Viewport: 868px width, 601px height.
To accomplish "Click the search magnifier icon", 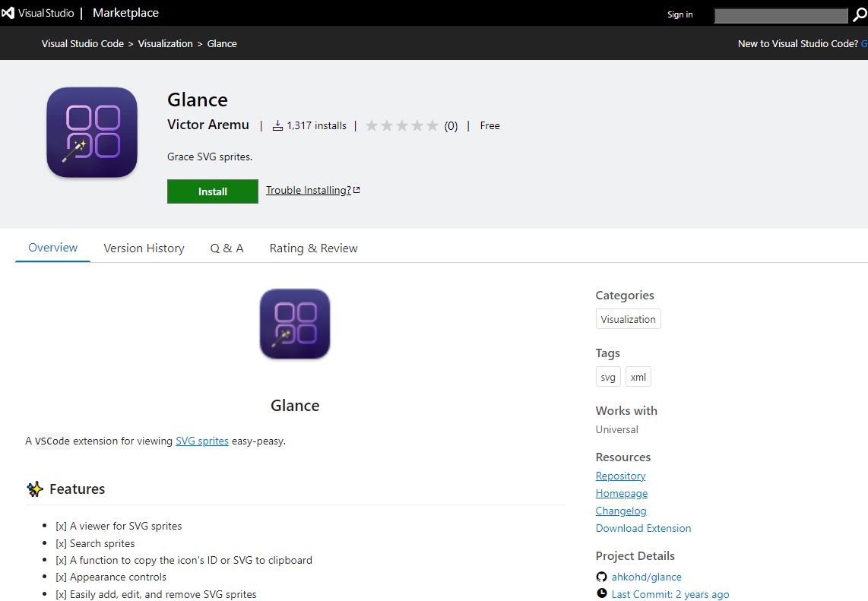I will point(859,15).
